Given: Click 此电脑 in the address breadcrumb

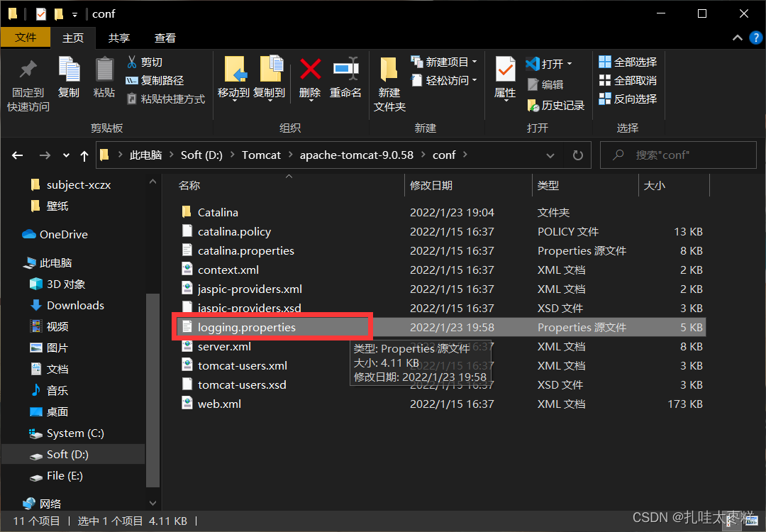Looking at the screenshot, I should click(145, 155).
